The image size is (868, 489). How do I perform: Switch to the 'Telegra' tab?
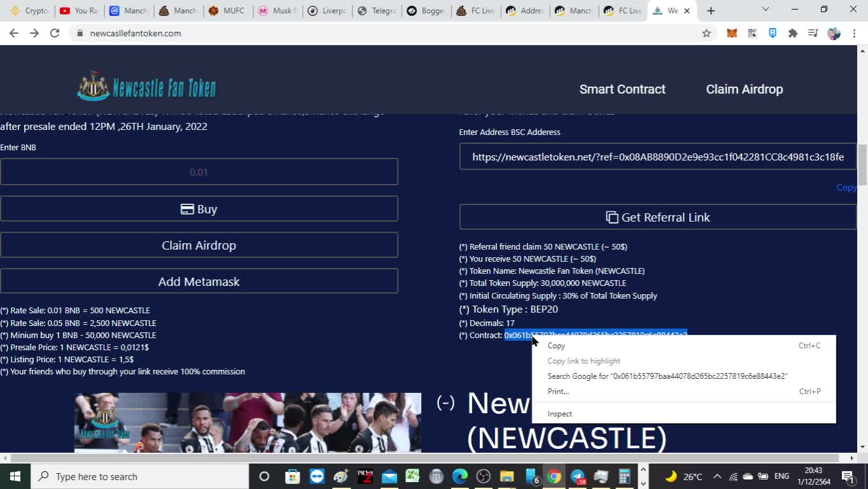(x=376, y=11)
